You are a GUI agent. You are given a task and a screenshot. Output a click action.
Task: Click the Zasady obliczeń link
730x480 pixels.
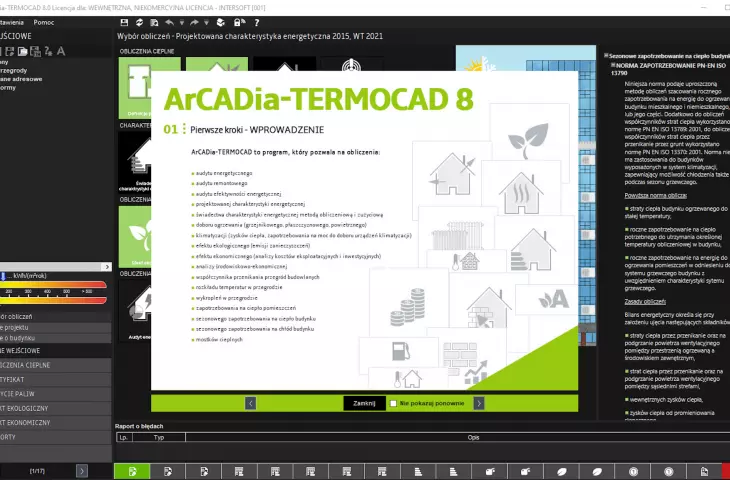[645, 302]
